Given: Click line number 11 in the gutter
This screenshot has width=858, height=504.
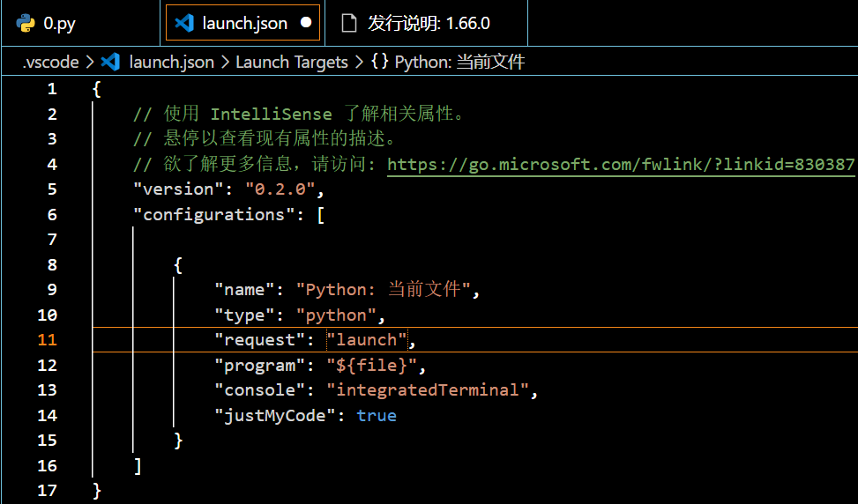Looking at the screenshot, I should click(47, 340).
